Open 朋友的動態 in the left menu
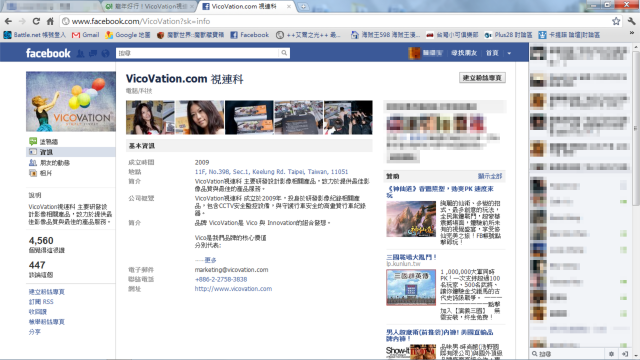 point(50,162)
